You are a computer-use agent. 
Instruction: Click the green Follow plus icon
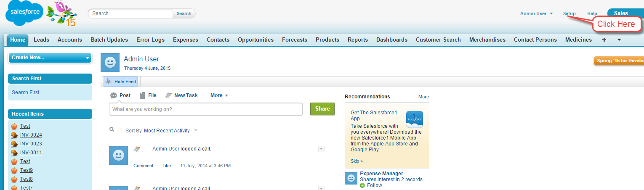pyautogui.click(x=363, y=185)
